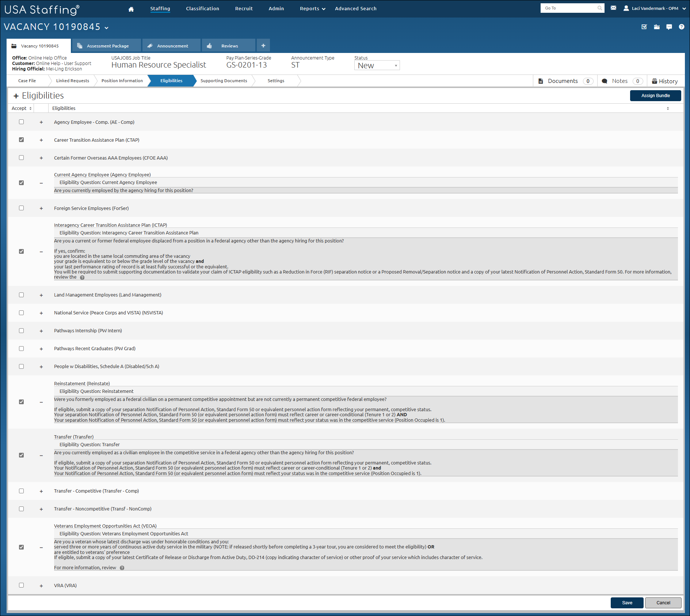690x616 pixels.
Task: Click the Notes speech bubble icon
Action: coord(605,81)
